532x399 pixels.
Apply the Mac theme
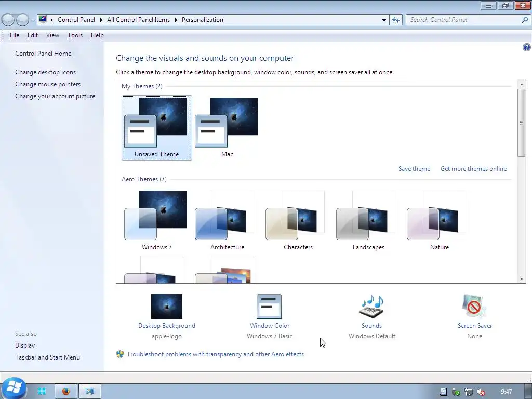(227, 127)
